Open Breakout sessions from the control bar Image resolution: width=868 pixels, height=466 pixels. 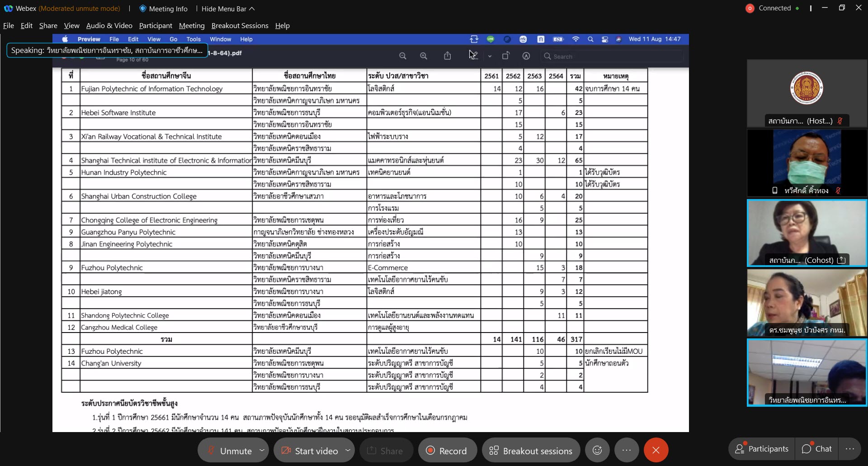pyautogui.click(x=531, y=451)
